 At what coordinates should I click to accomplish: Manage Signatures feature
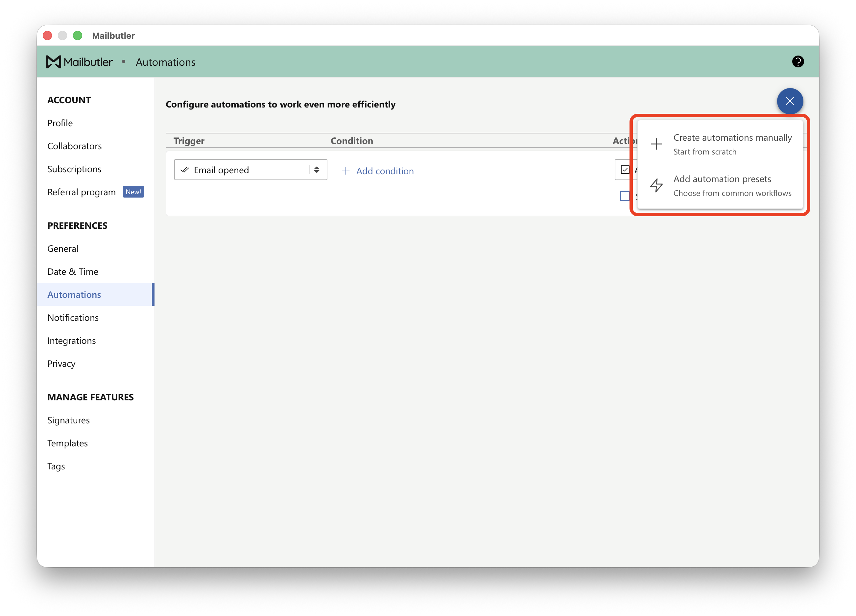[x=68, y=420]
